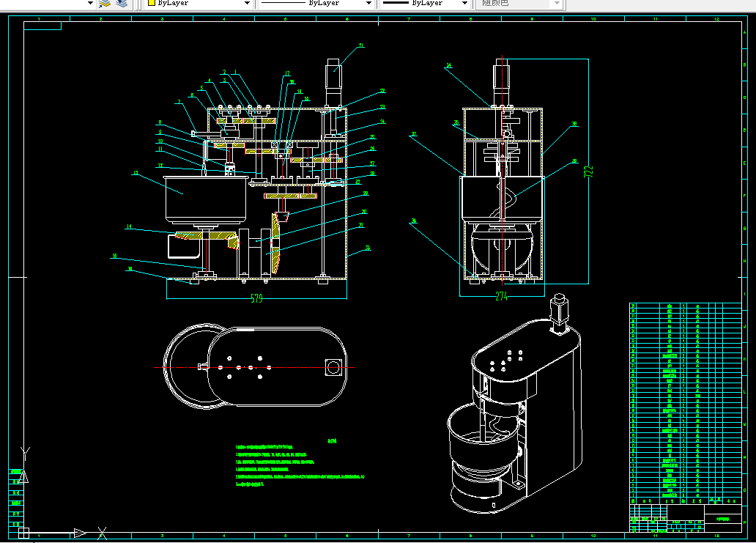756x543 pixels.
Task: Click part balloon number 21 near motor
Action: (x=360, y=45)
